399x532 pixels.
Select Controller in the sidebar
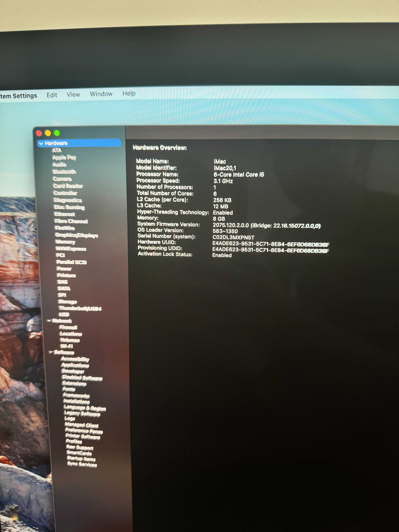click(x=66, y=193)
